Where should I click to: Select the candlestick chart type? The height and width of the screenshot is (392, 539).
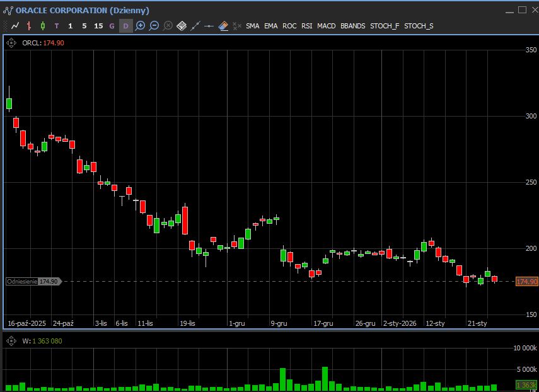(43, 26)
